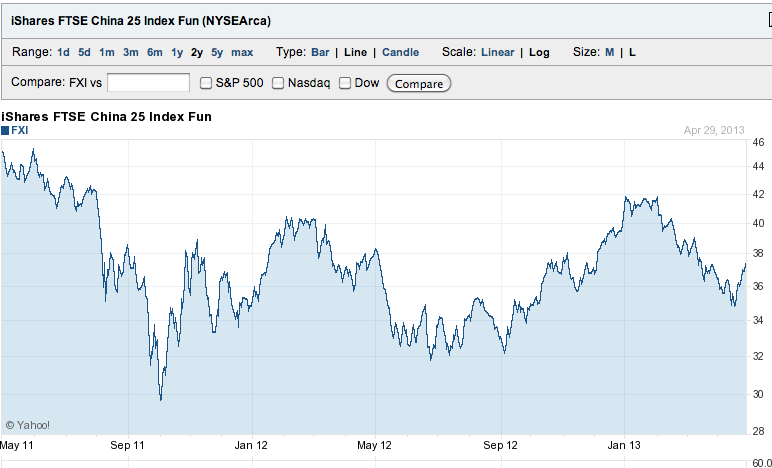This screenshot has width=772, height=468.
Task: Click the Sep 12 axis label
Action: click(x=501, y=445)
